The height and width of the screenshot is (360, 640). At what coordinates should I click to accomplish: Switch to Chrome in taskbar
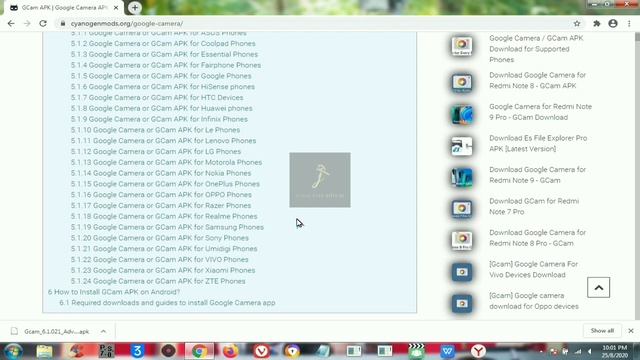[x=199, y=351]
